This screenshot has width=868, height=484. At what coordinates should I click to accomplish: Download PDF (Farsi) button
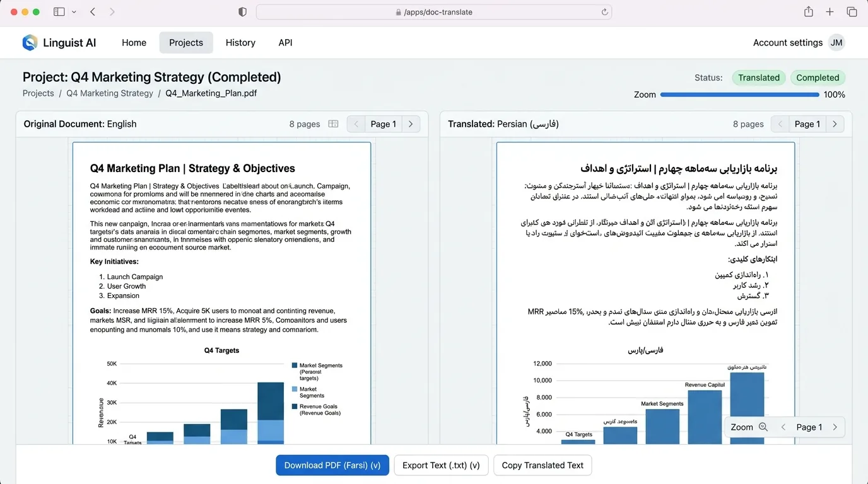point(332,465)
